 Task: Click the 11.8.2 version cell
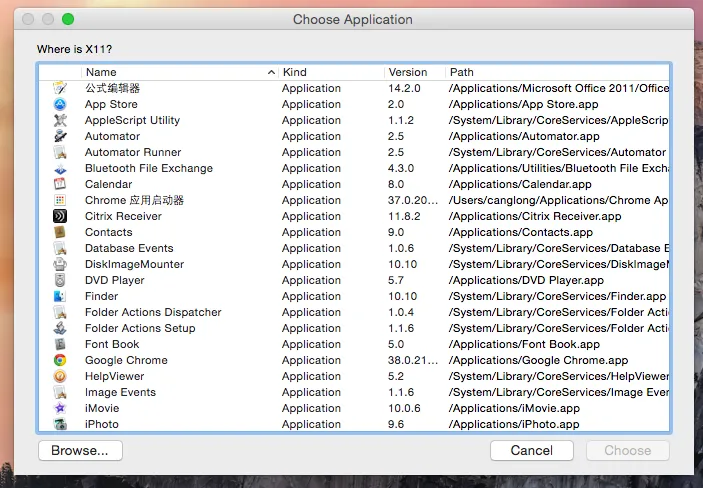tap(404, 216)
